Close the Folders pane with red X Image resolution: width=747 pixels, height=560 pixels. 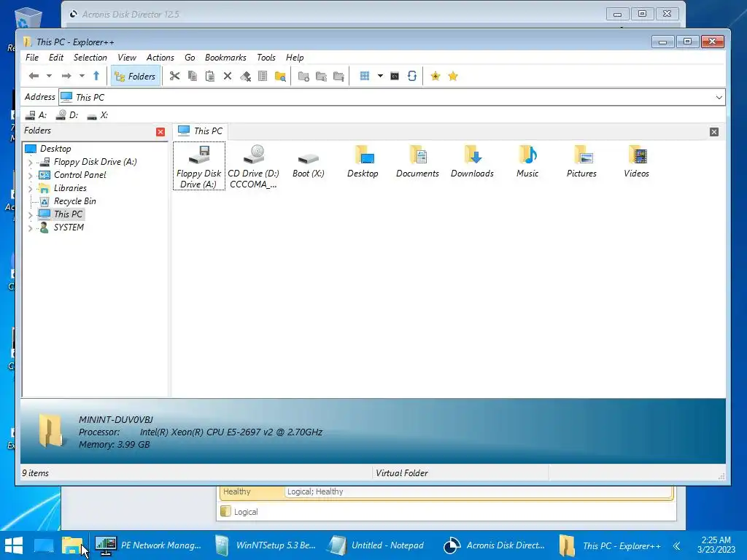click(x=160, y=131)
